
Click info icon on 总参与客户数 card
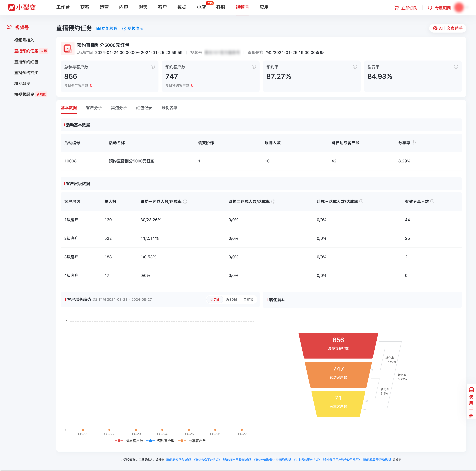(153, 67)
